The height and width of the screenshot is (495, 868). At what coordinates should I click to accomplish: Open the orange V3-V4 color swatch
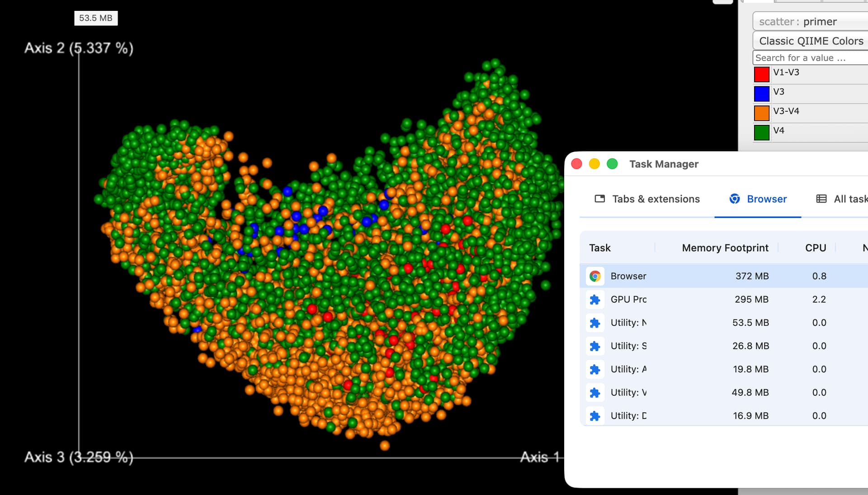[x=762, y=113]
